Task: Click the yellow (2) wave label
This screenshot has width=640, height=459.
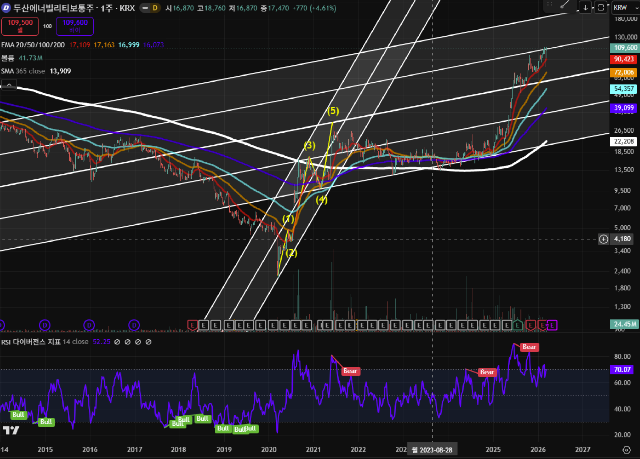Action: click(291, 253)
